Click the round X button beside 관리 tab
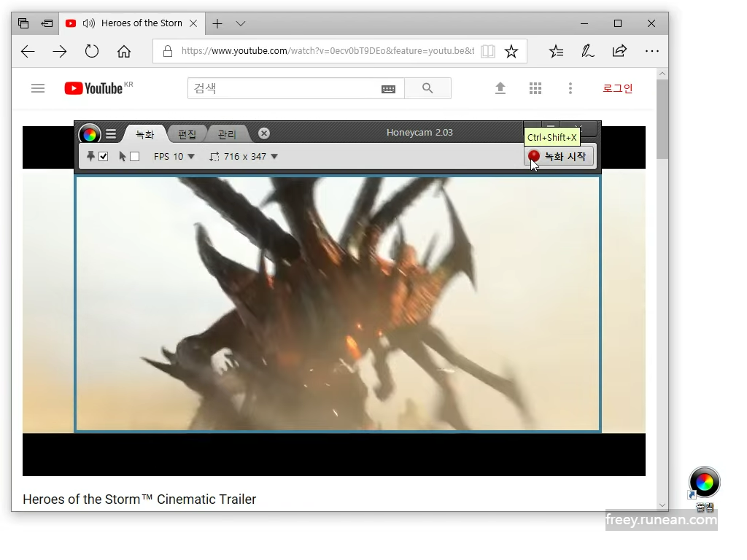This screenshot has width=747, height=560. point(264,133)
